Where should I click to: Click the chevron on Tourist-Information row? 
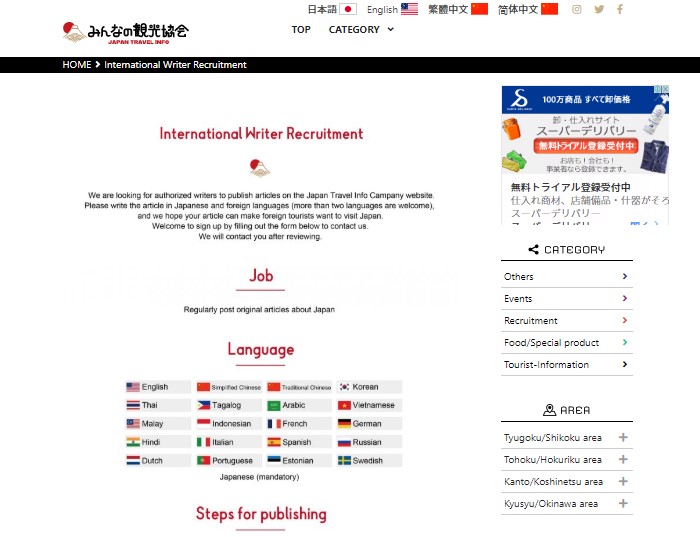pos(625,364)
